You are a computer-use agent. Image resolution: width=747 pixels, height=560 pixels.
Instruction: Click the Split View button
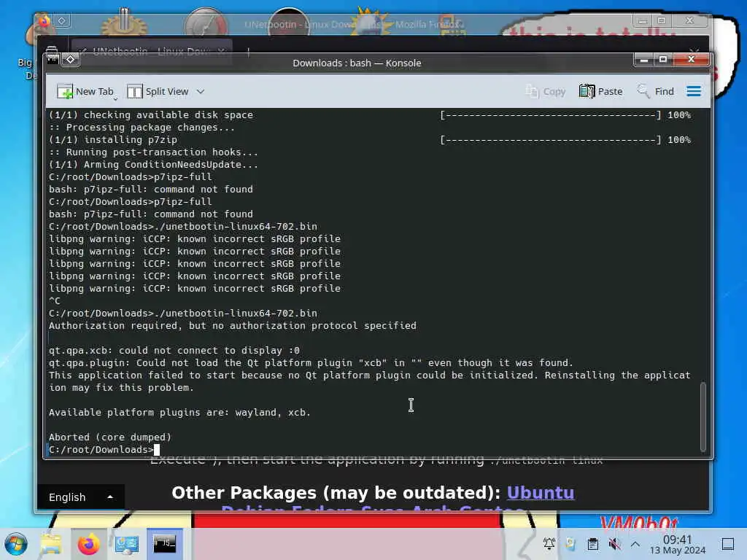coord(158,91)
